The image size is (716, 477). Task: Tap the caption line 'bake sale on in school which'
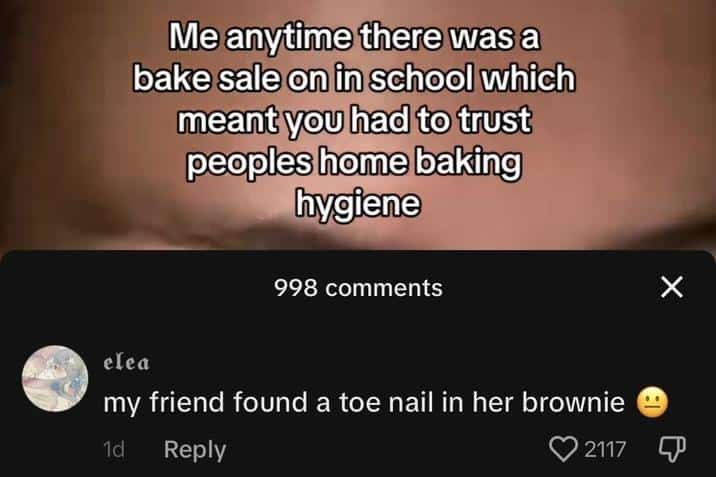tap(354, 78)
